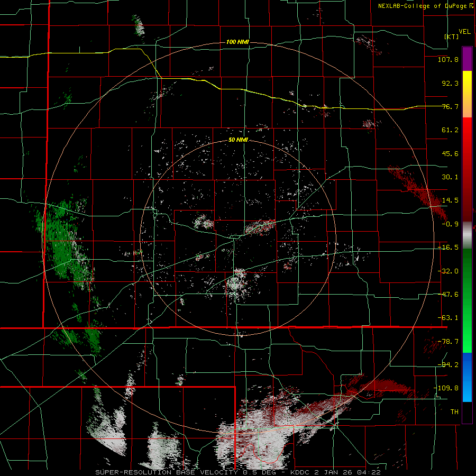Pick the blue segment of the color bar
This screenshot has width=476, height=476.
tap(467, 377)
